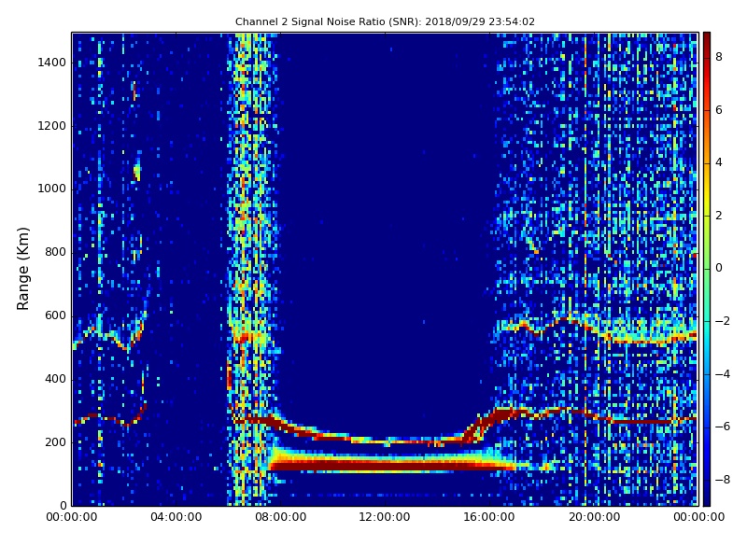Click the SNR colorbar gradient strip
Viewport: 747px width, 560px height.
pos(707,269)
